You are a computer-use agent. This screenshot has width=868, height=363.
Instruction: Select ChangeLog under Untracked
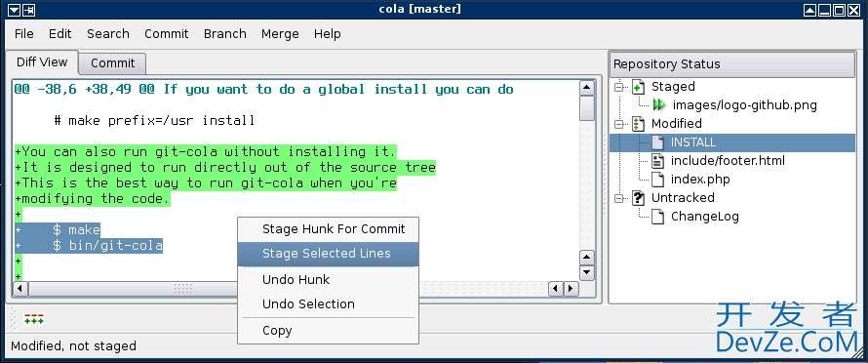tap(705, 216)
